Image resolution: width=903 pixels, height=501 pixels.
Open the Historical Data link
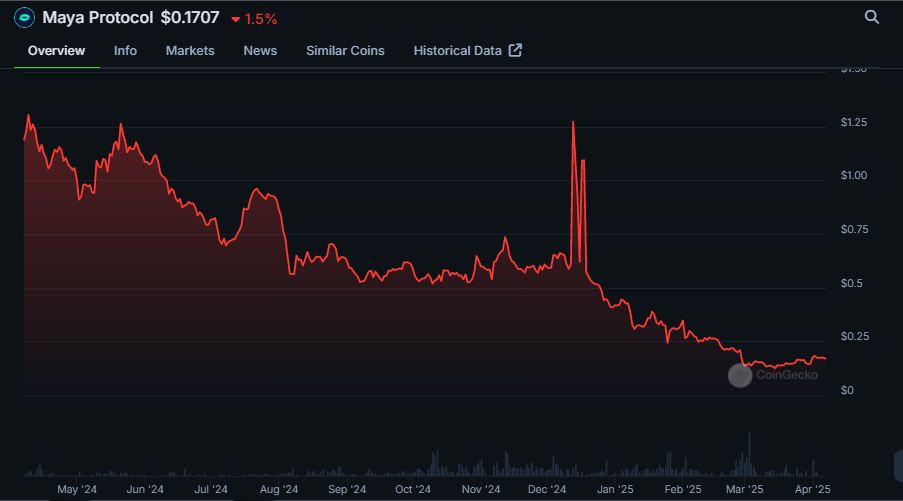(x=457, y=50)
